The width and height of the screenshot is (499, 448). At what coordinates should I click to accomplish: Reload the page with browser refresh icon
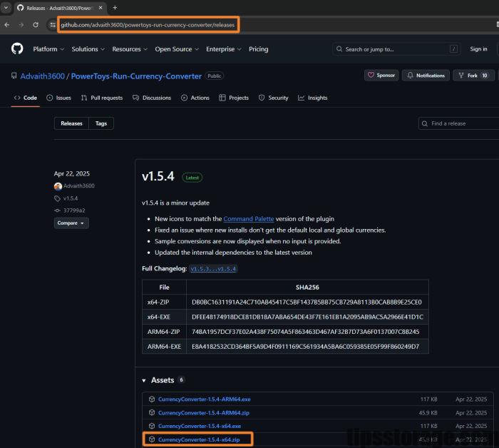34,24
